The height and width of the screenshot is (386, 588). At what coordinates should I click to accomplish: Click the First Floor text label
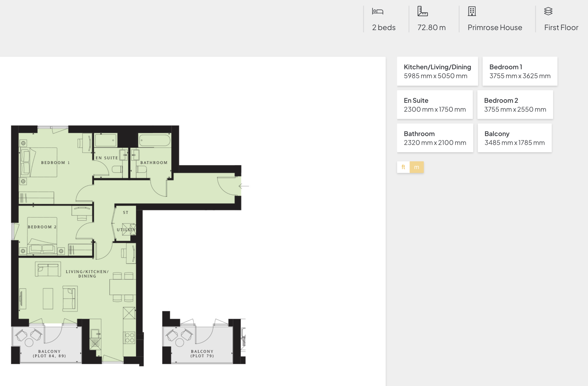(561, 27)
